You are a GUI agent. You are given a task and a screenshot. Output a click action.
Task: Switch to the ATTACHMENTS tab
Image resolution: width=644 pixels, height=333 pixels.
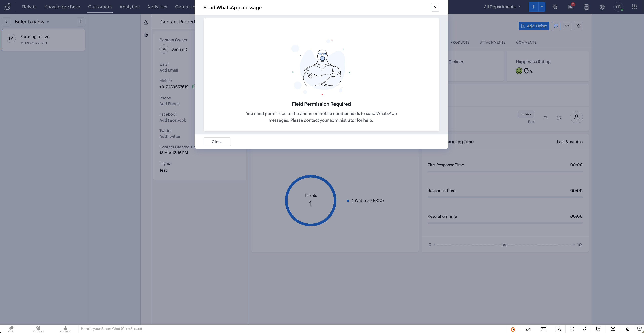pyautogui.click(x=492, y=42)
